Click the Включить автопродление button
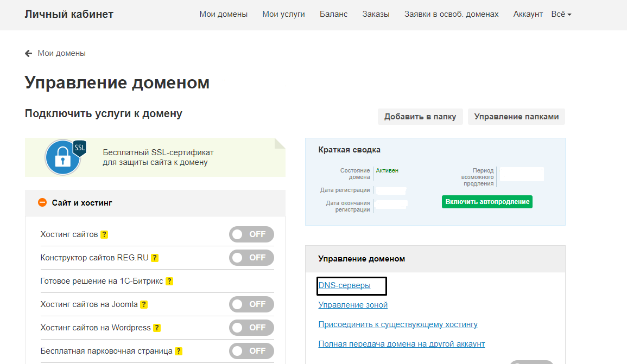 click(486, 201)
